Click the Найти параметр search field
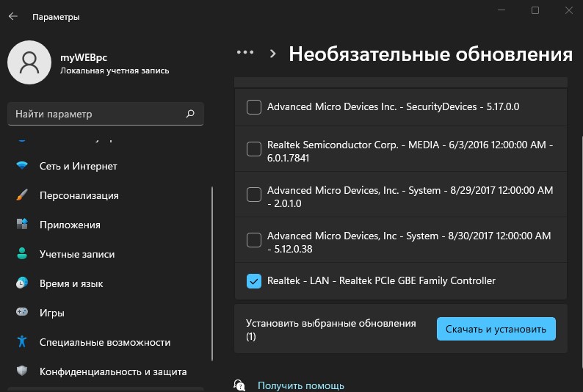Screen dimensions: 583x392 click(x=106, y=114)
